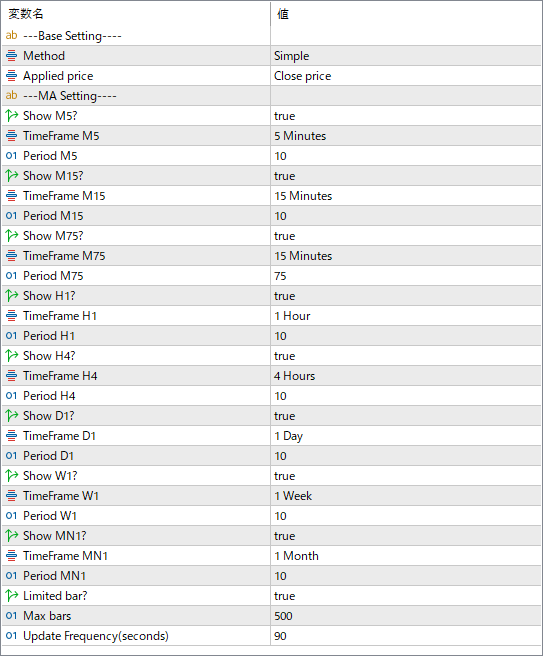Viewport: 543px width, 656px height.
Task: Edit the Max bars value 500
Action: coord(405,615)
